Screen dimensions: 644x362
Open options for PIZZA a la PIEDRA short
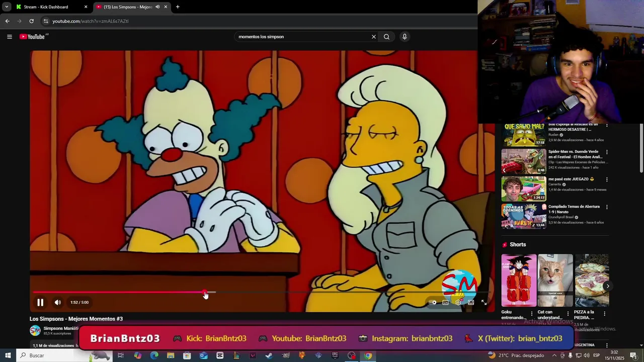605,314
